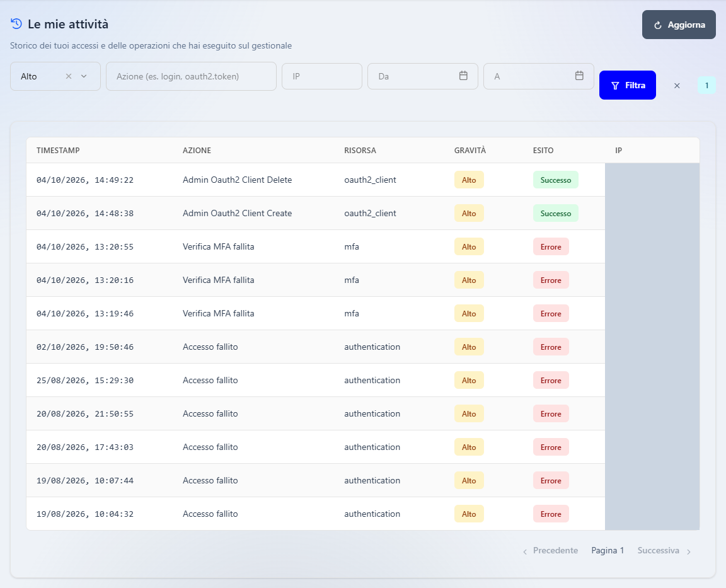Click the Errore badge at 13:20:55
This screenshot has width=726, height=588.
click(551, 247)
